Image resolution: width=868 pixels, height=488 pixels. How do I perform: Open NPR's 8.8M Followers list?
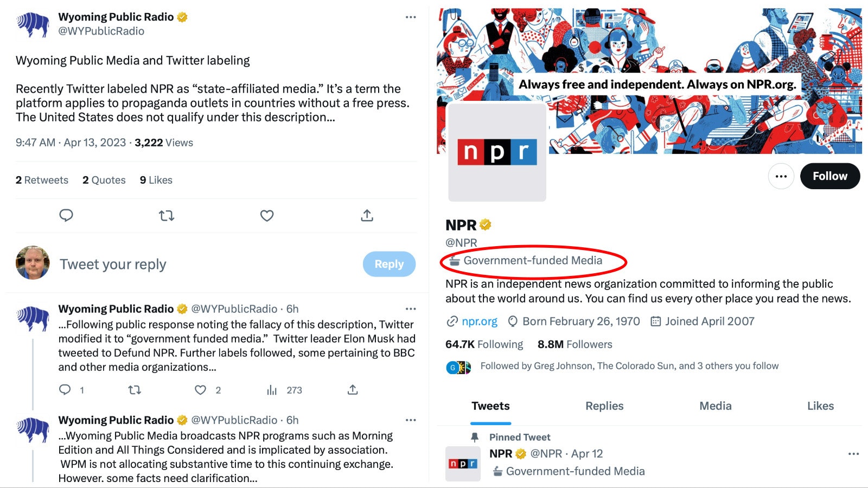(x=575, y=344)
